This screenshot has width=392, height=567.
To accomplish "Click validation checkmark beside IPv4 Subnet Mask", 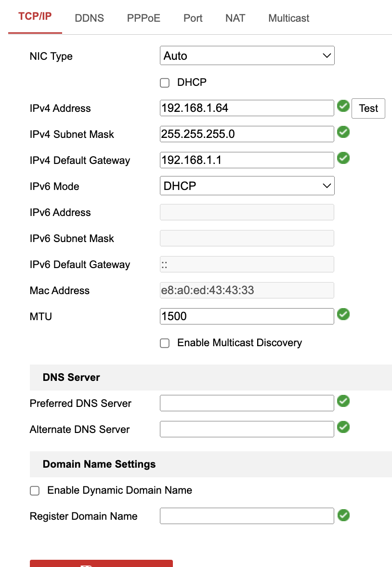I will (x=343, y=132).
